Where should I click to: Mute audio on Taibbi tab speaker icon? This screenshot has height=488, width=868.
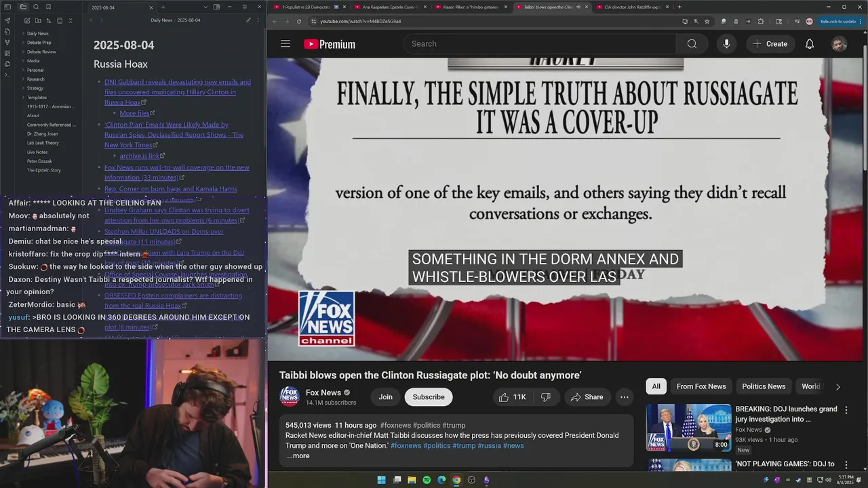(578, 7)
